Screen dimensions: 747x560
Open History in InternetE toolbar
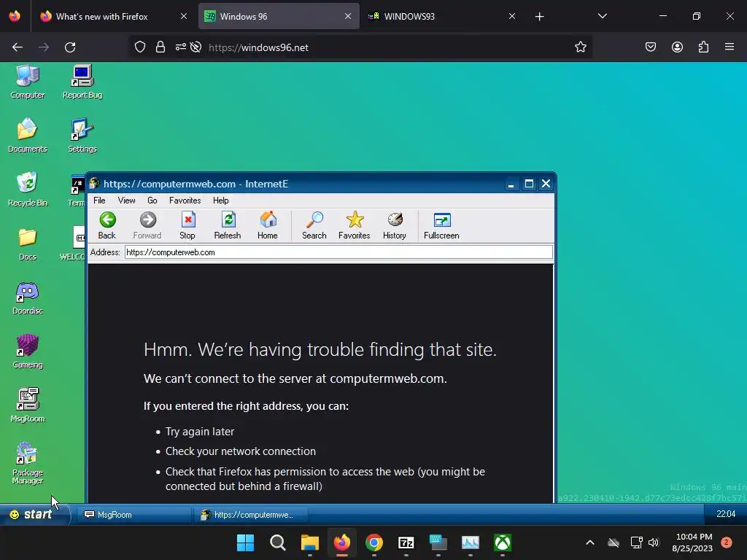point(395,225)
